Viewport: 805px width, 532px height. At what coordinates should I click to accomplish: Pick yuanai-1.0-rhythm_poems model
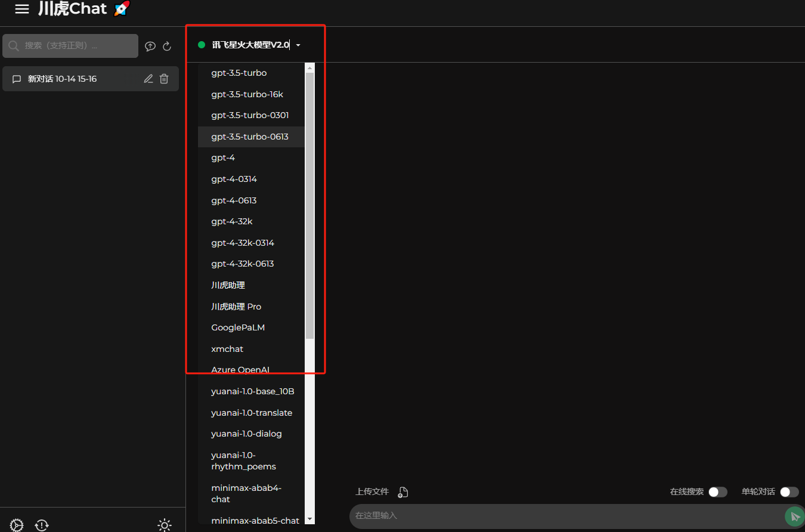pos(252,460)
